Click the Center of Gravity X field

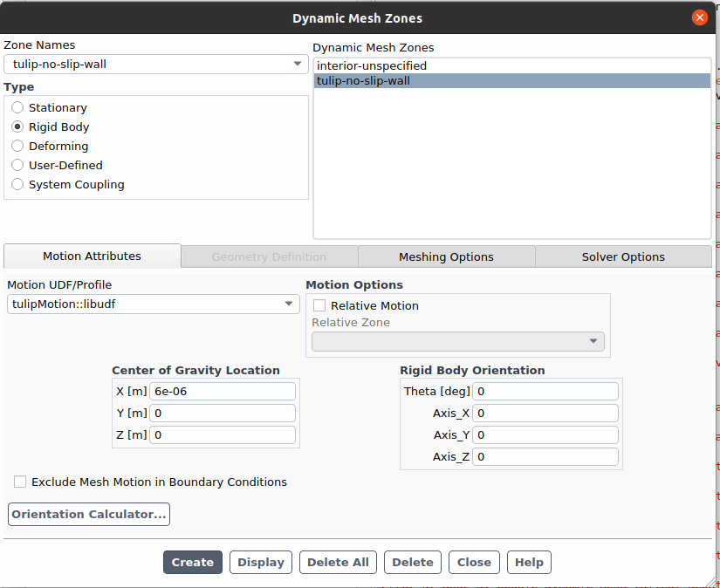point(223,392)
